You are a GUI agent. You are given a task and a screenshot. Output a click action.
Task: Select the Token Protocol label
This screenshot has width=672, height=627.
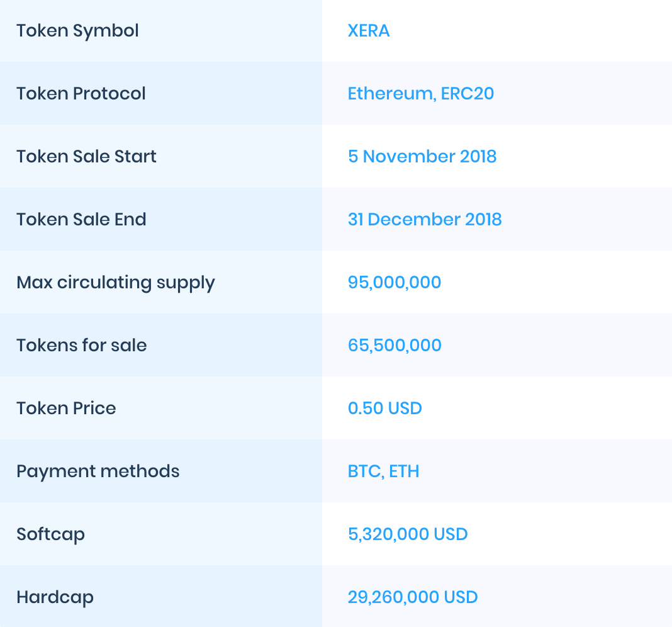coord(81,94)
